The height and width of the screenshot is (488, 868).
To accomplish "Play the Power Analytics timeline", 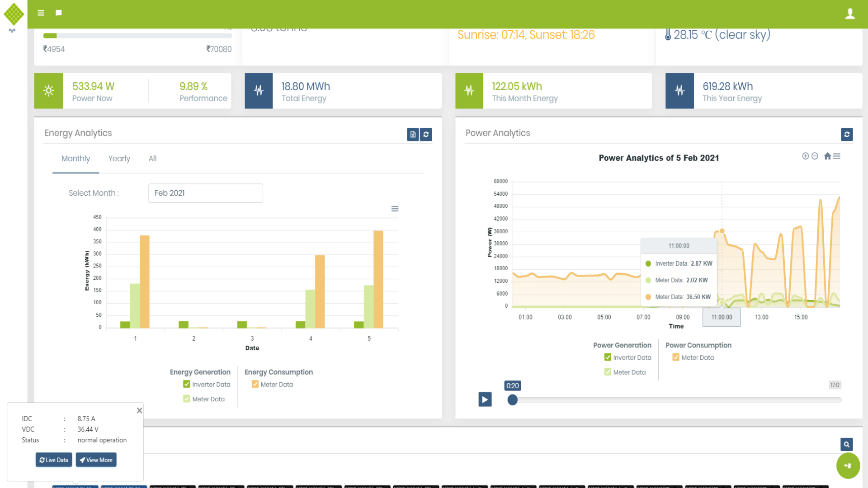I will pyautogui.click(x=485, y=399).
